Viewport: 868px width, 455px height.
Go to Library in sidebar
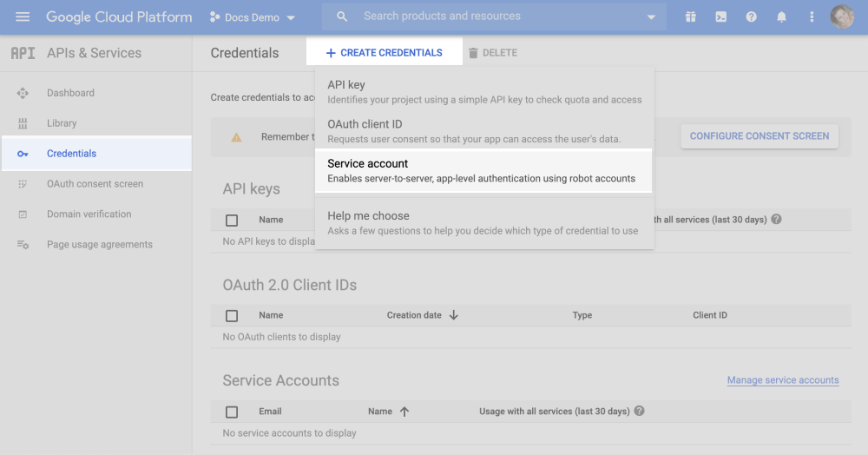[62, 123]
